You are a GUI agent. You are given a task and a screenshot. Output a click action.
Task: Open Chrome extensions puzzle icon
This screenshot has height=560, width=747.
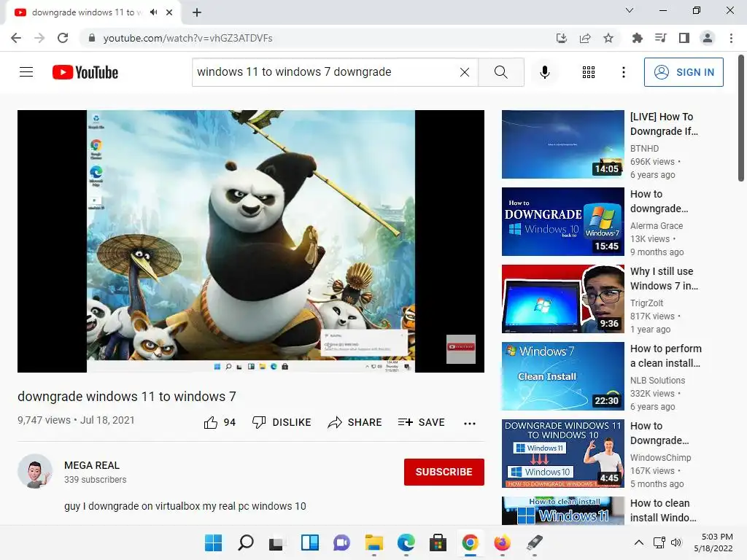[x=637, y=38]
